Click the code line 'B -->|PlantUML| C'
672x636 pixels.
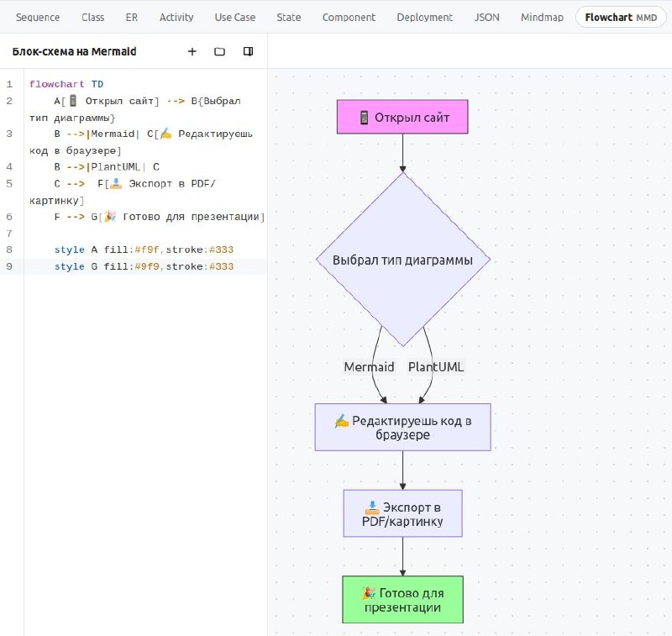click(107, 166)
